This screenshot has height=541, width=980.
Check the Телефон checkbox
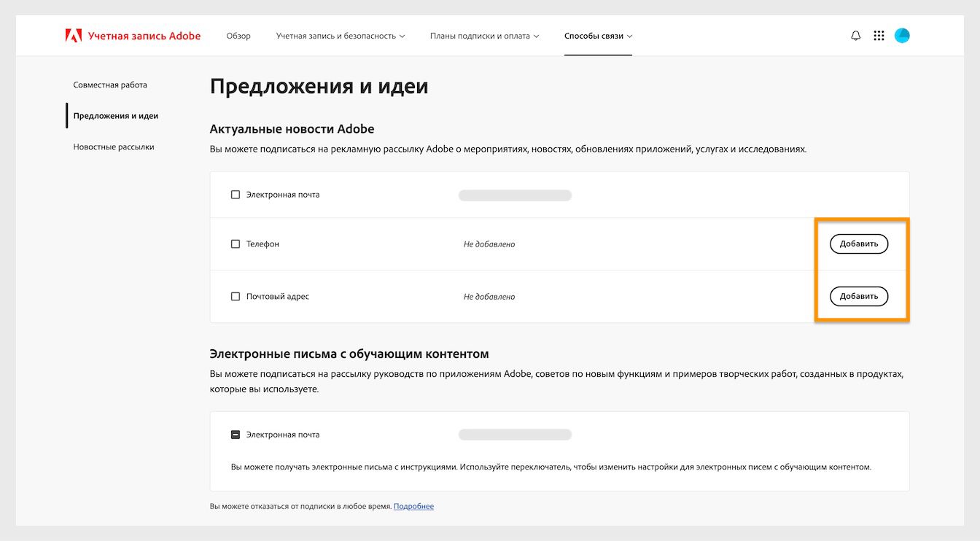(x=236, y=244)
